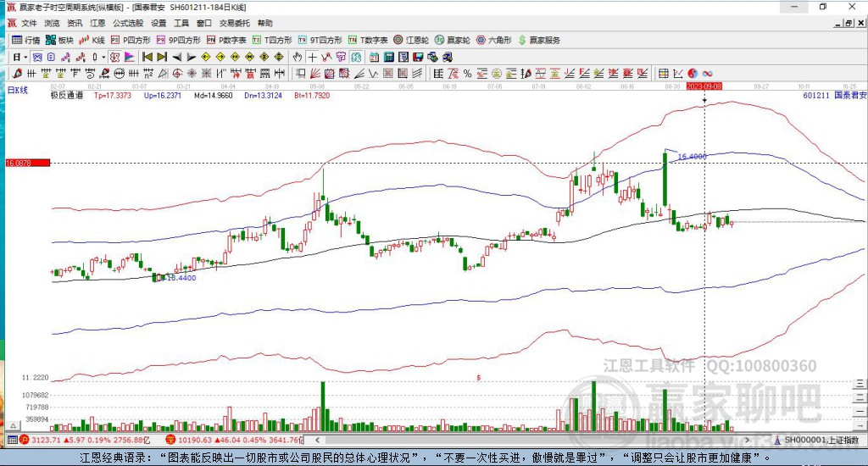Screen dimensions: 868x466
Task: Expand the 日 period dropdown arrow
Action: click(x=25, y=57)
